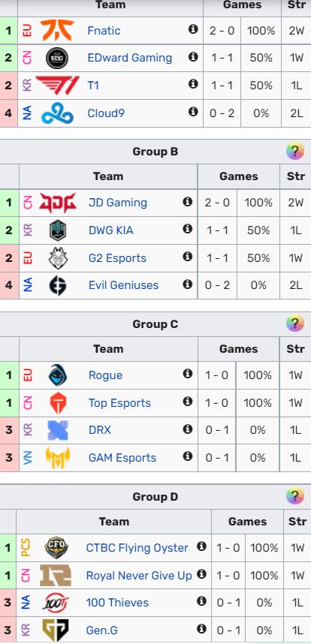Click the T1 team logo
Viewport: 311px width, 644px height.
58,86
